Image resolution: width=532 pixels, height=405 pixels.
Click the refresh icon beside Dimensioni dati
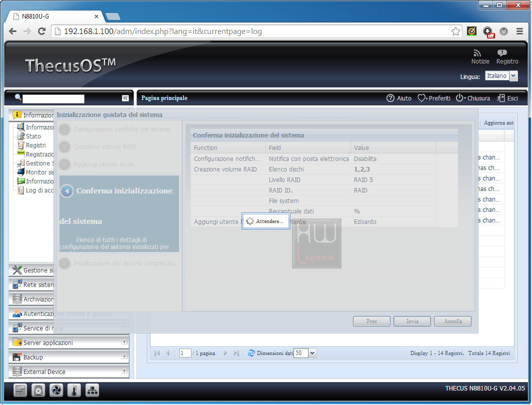251,353
